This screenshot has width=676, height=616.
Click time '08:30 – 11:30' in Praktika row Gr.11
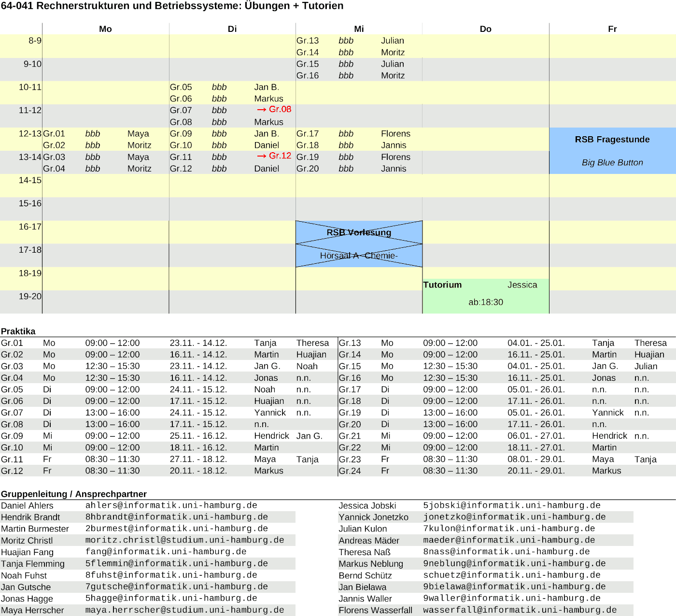tap(113, 459)
